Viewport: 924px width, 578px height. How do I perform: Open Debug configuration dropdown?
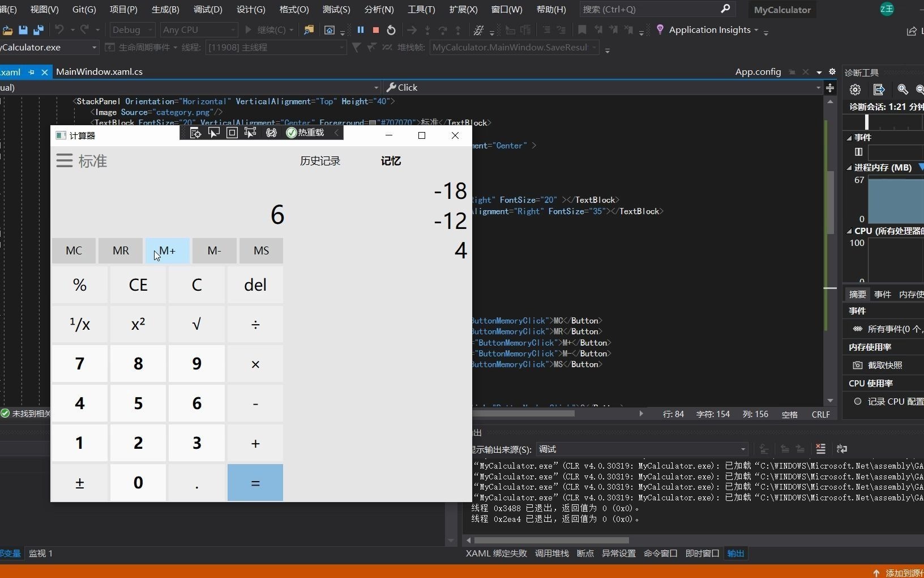pos(132,30)
